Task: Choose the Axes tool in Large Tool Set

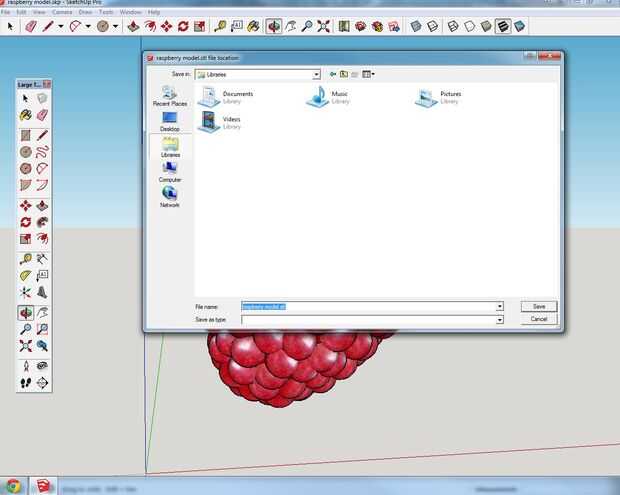Action: click(x=26, y=292)
